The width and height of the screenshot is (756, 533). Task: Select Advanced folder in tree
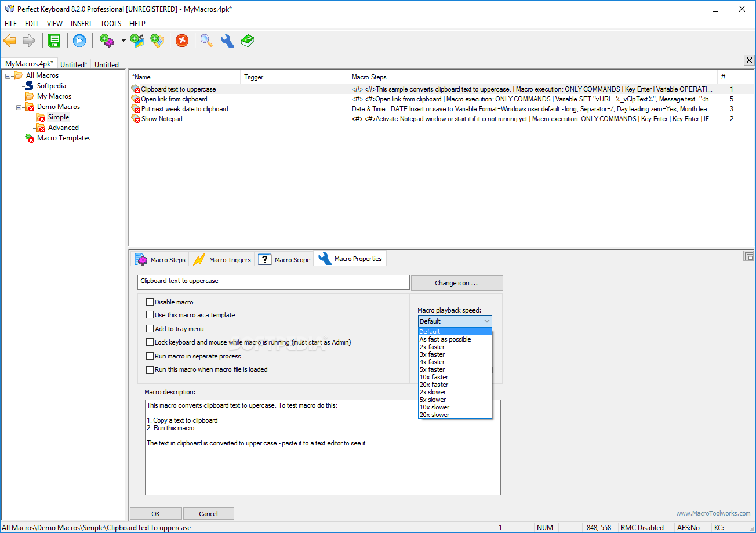(x=63, y=128)
